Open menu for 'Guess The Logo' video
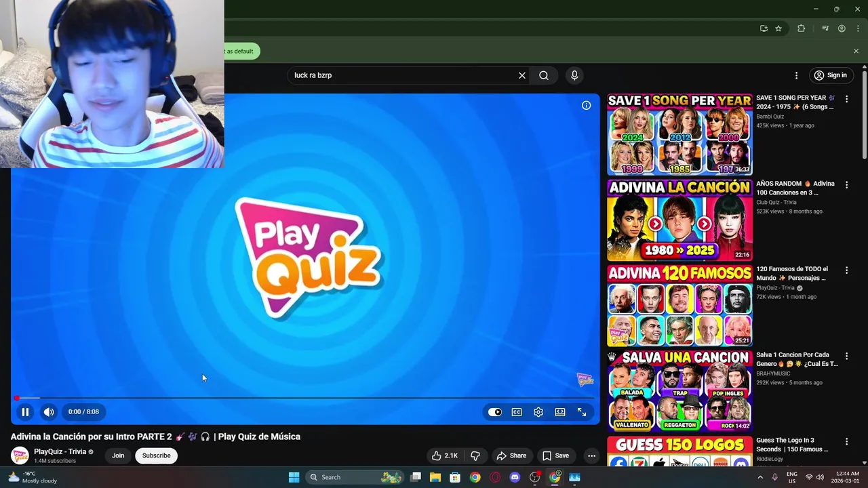The width and height of the screenshot is (868, 488). click(x=846, y=441)
